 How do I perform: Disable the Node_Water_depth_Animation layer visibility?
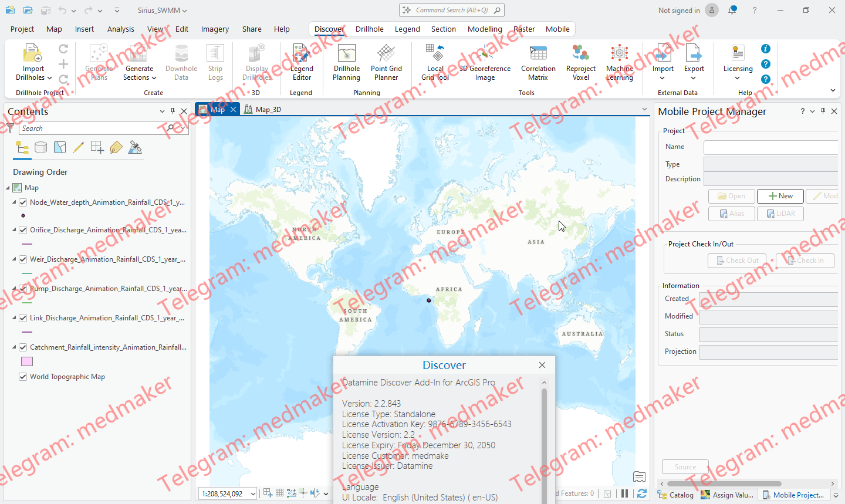(x=22, y=202)
